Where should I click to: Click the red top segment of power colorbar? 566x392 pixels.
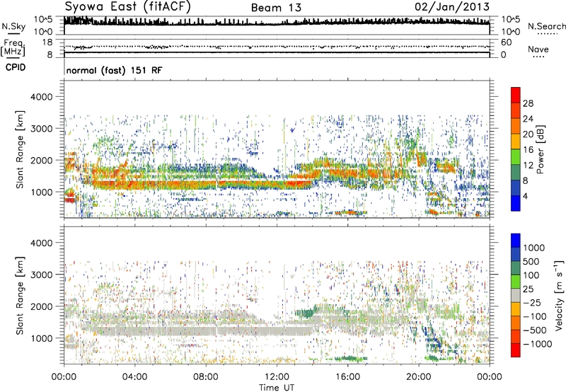point(516,95)
